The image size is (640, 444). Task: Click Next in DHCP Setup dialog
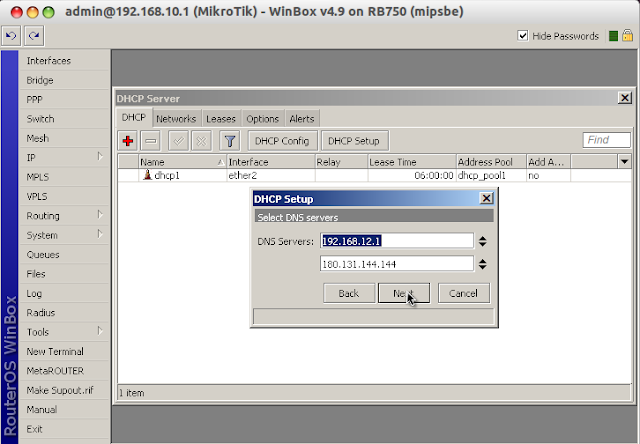[404, 293]
